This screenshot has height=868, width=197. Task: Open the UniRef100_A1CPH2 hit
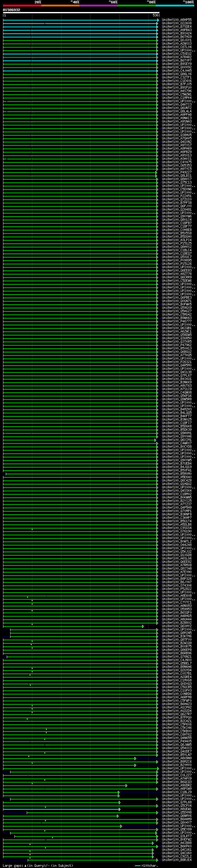(176, 708)
